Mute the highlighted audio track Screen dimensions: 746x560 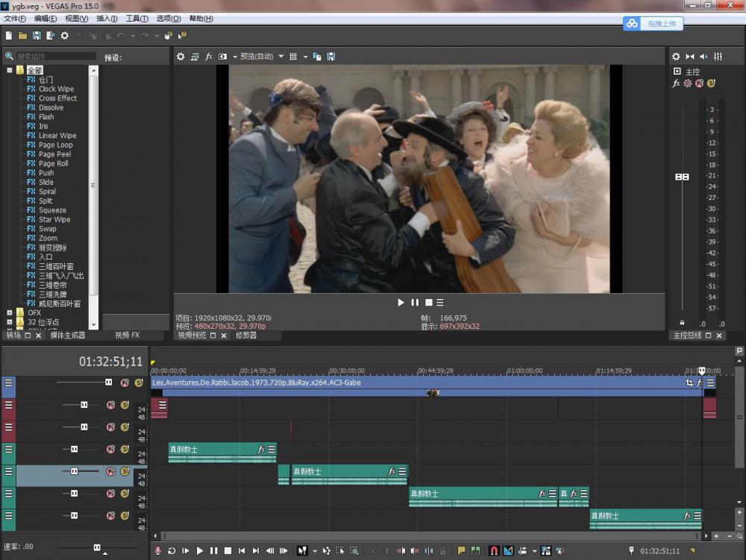tap(111, 471)
